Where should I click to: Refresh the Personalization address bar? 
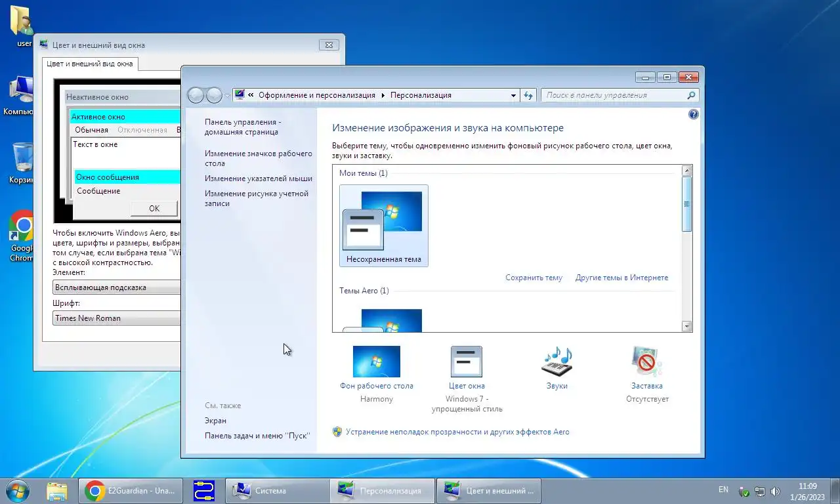pyautogui.click(x=529, y=95)
